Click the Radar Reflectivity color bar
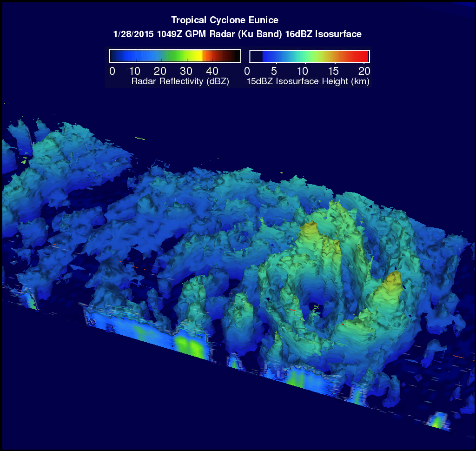476x451 pixels. 175,56
